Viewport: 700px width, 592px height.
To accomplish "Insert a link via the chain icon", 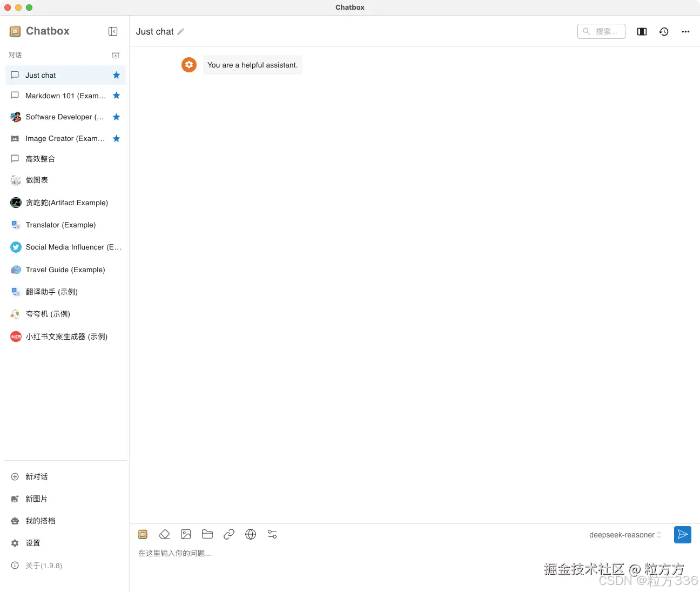I will coord(229,534).
